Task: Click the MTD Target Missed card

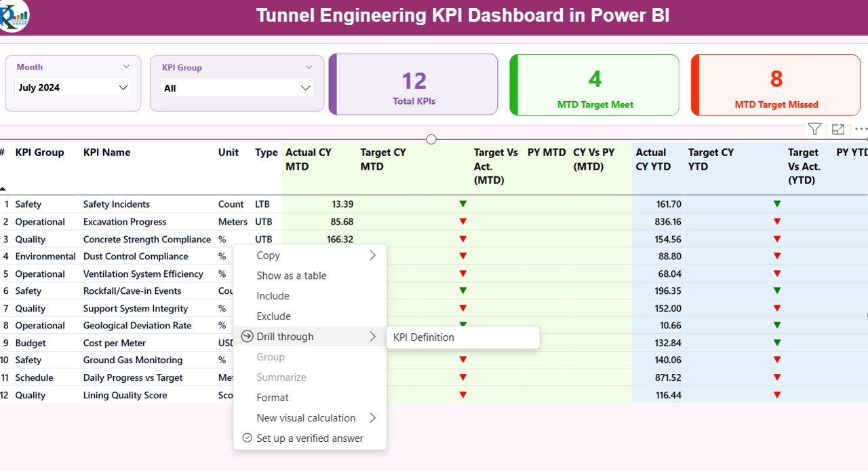Action: [776, 86]
